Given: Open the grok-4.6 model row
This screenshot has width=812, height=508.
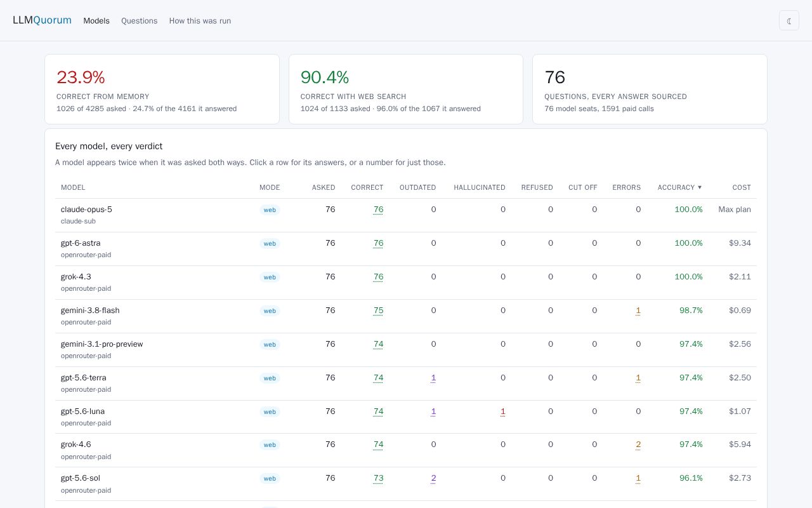Looking at the screenshot, I should point(406,450).
